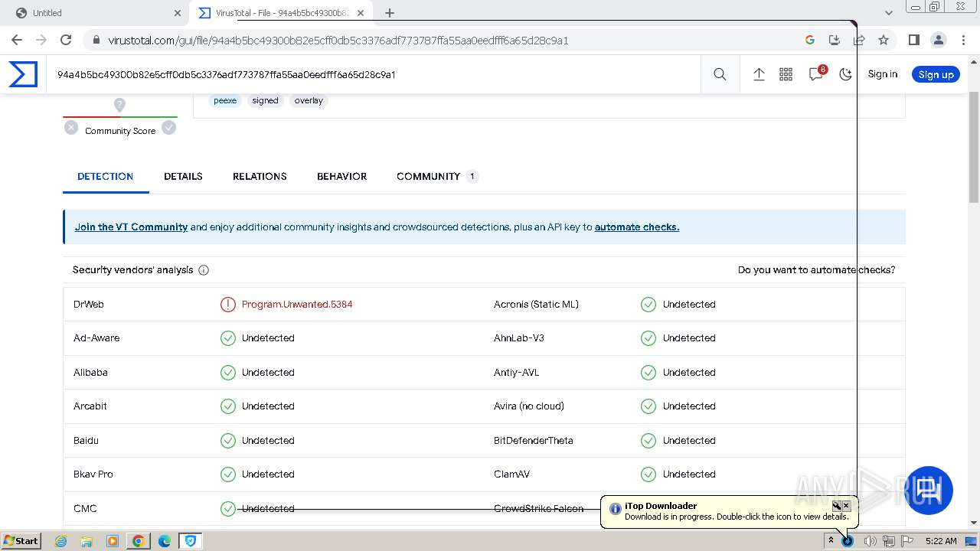Reload the page
Screen dimensions: 980x551
[x=66, y=40]
